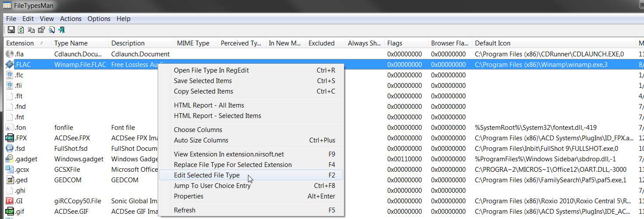Open the View menu
644x219 pixels.
click(x=47, y=19)
